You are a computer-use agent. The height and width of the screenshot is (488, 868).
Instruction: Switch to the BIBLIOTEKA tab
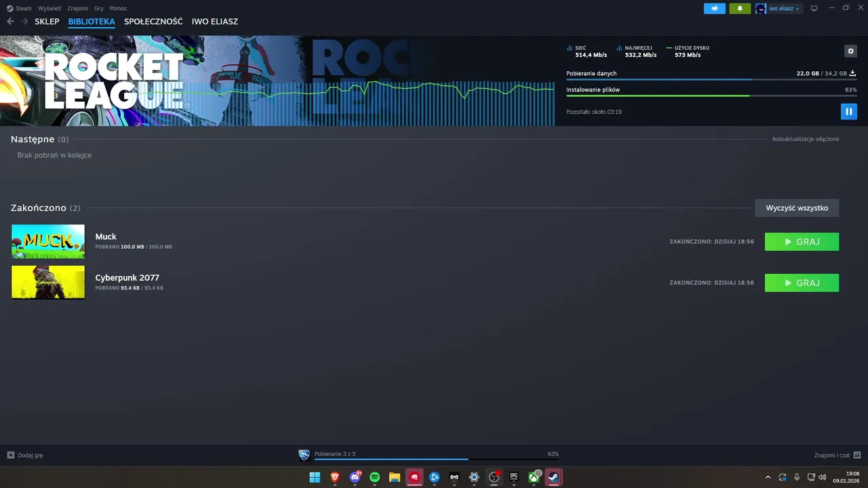[x=92, y=22]
